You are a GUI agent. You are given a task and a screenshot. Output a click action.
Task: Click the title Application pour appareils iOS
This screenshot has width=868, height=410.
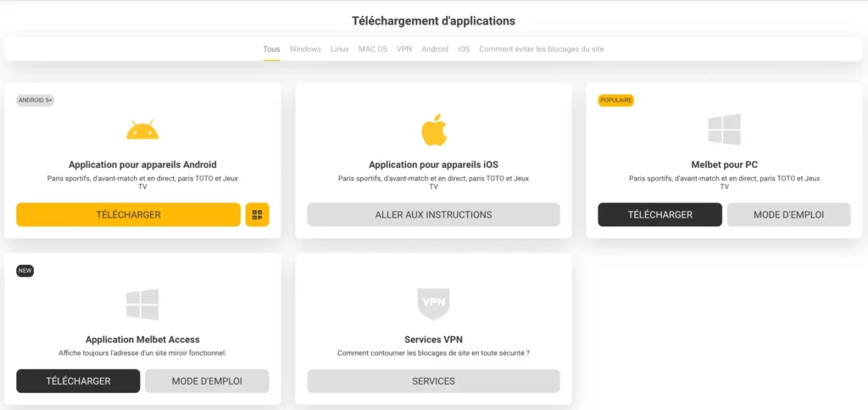pos(433,165)
